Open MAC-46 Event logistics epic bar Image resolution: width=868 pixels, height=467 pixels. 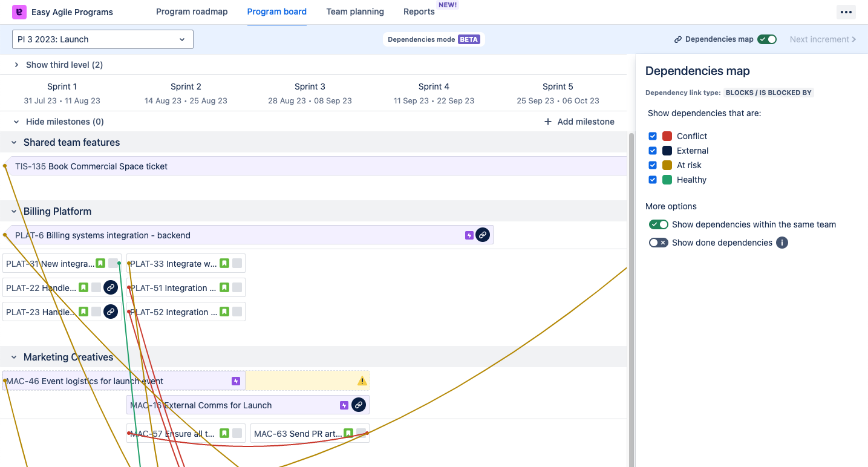[124, 381]
